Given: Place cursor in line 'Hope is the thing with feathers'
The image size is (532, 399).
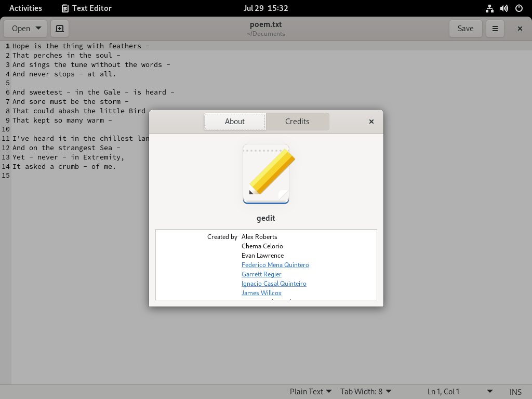Looking at the screenshot, I should tap(81, 46).
